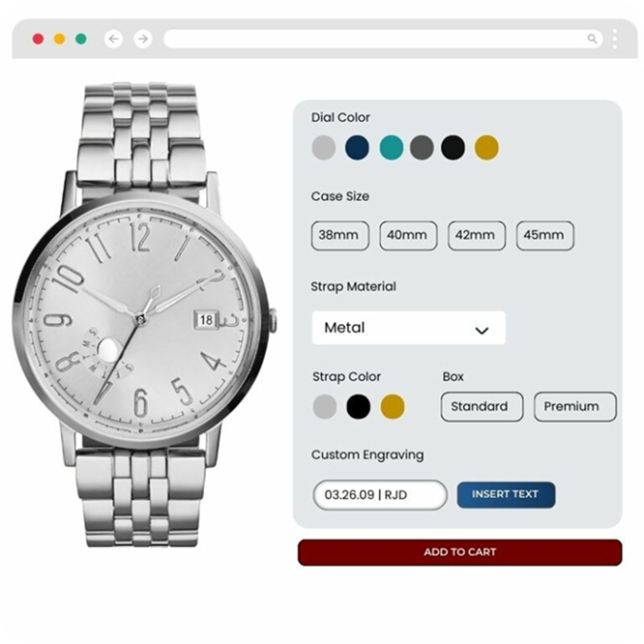Pick the navy blue dial color

click(x=358, y=147)
